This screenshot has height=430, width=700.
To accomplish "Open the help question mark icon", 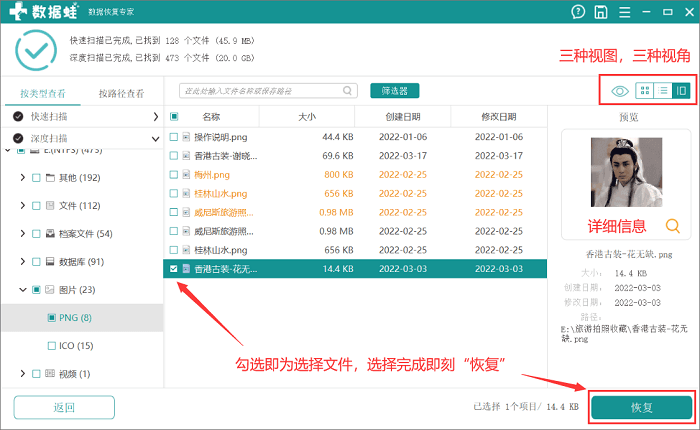I will [x=578, y=12].
